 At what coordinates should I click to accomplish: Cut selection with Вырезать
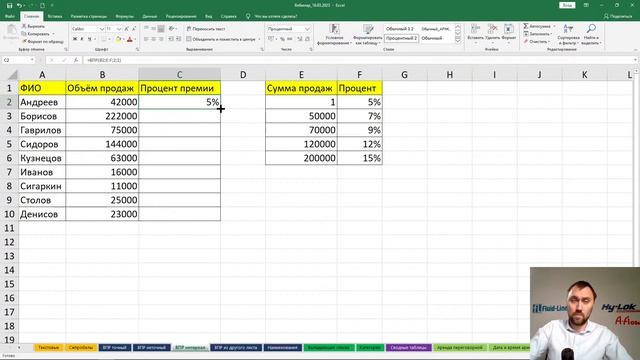click(33, 26)
